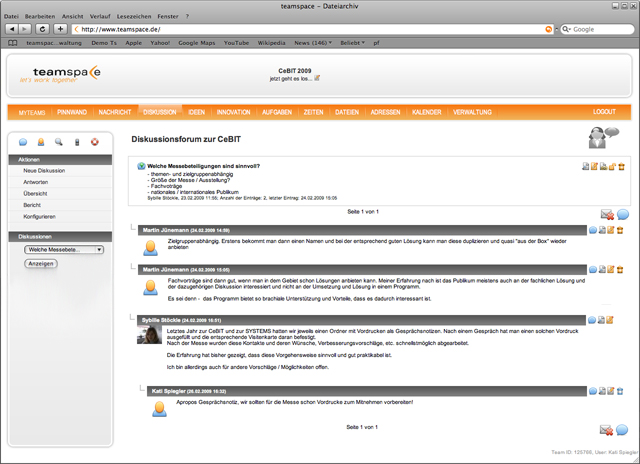Click the Neue Diskussion action link
The height and width of the screenshot is (464, 640).
coord(45,171)
